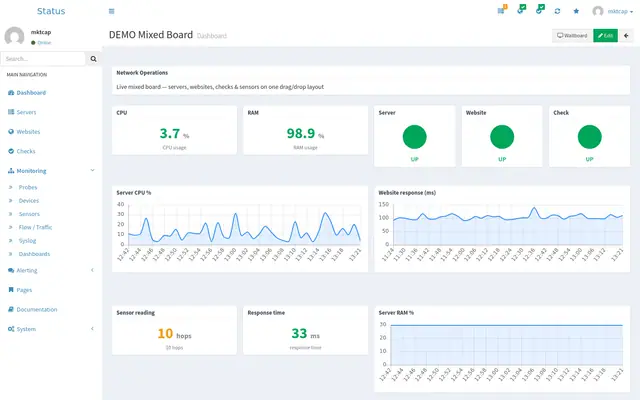The width and height of the screenshot is (640, 400).
Task: Click the Sensor reading 10 hops value
Action: (174, 334)
